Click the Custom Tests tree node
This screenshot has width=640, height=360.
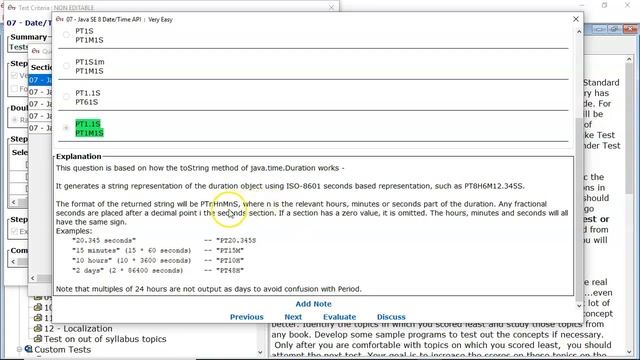click(x=62, y=350)
